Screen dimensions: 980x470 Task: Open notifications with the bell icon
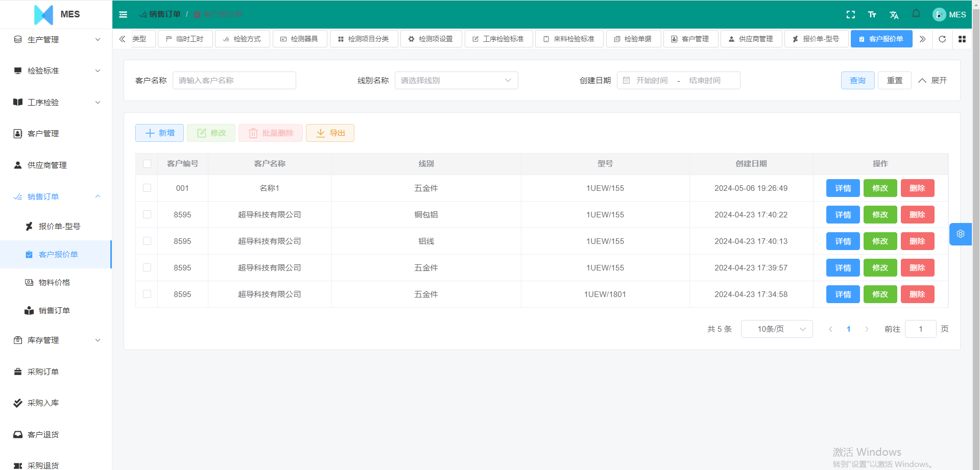[x=916, y=14]
